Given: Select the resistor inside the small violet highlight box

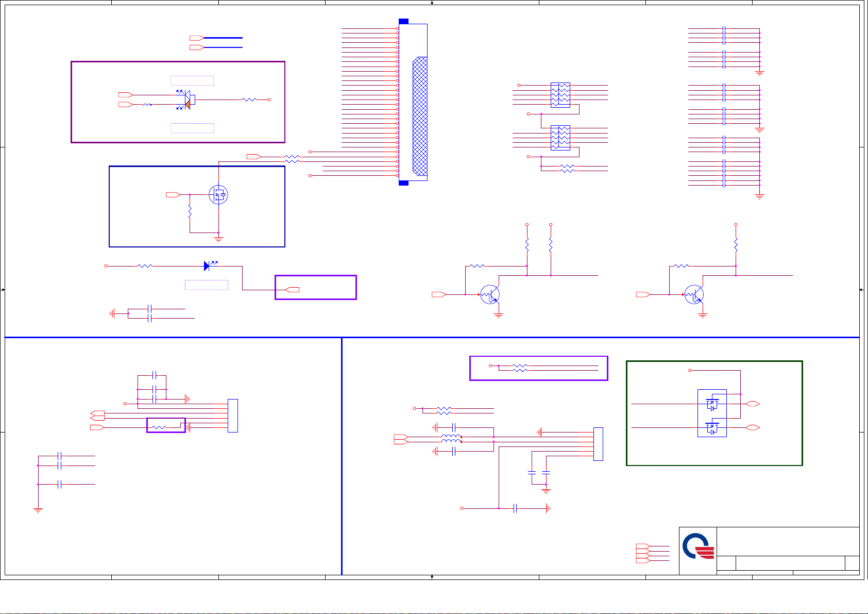Looking at the screenshot, I should 159,427.
